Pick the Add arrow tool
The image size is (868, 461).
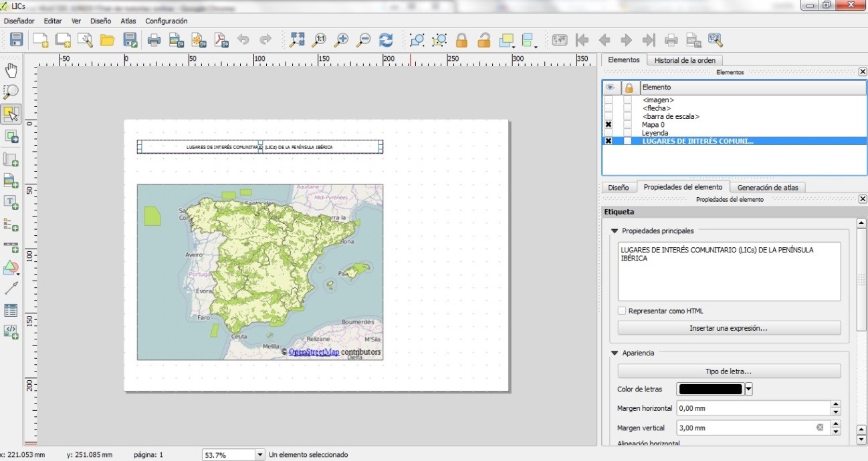pyautogui.click(x=11, y=288)
